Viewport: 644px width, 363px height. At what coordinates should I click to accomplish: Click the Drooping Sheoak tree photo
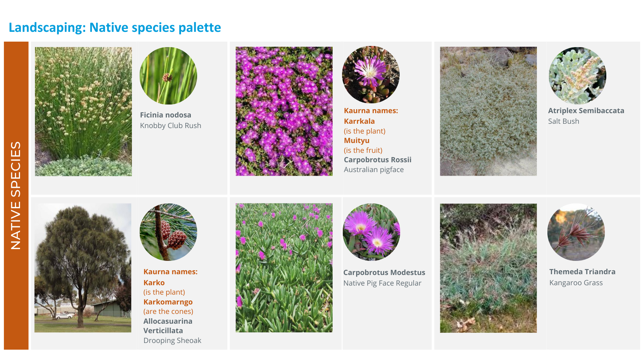tap(83, 268)
